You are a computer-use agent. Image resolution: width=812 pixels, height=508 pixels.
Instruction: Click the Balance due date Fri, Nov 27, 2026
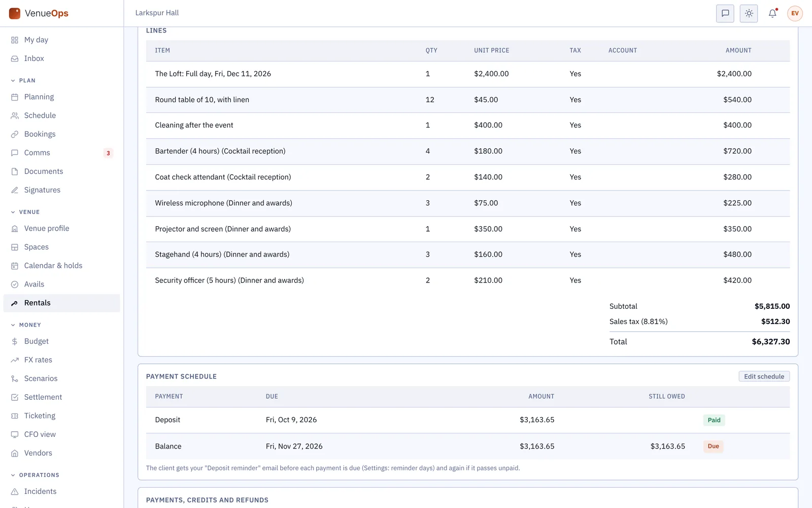[x=294, y=447]
